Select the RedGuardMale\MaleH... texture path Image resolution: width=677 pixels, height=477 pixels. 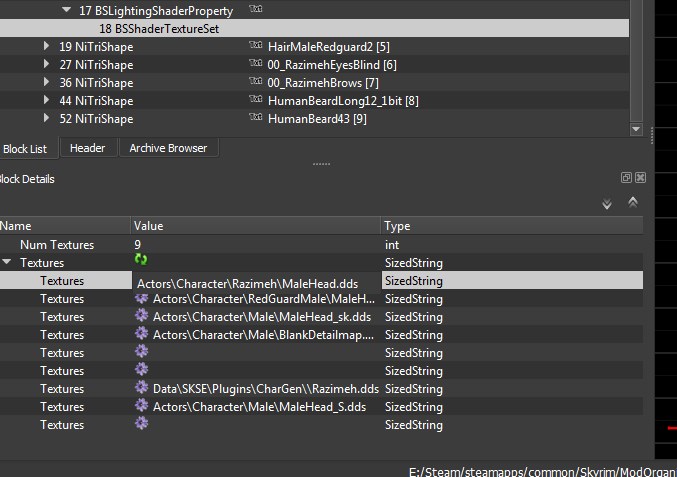[x=264, y=299]
